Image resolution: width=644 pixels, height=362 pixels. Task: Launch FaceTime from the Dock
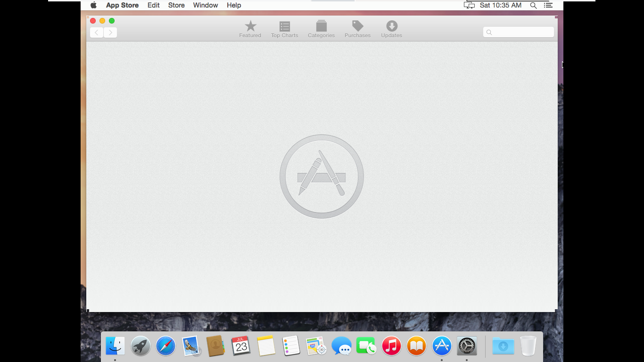click(x=366, y=346)
